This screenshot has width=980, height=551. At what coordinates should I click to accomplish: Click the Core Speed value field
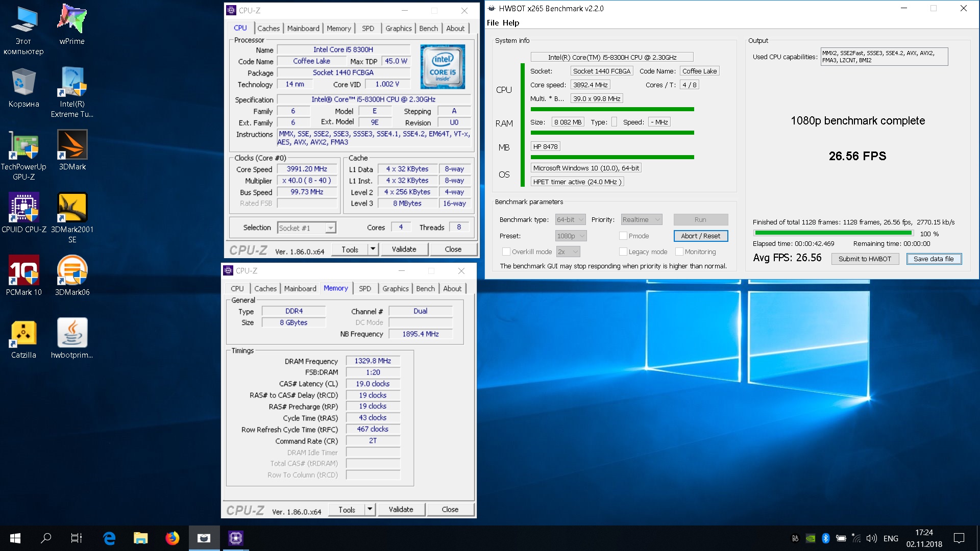(307, 169)
